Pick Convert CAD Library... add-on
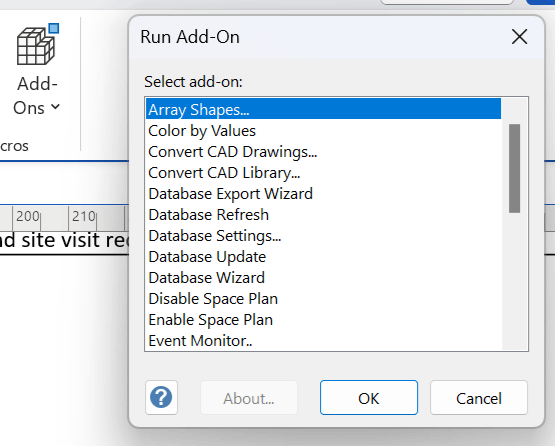The image size is (555, 446). coord(323,173)
